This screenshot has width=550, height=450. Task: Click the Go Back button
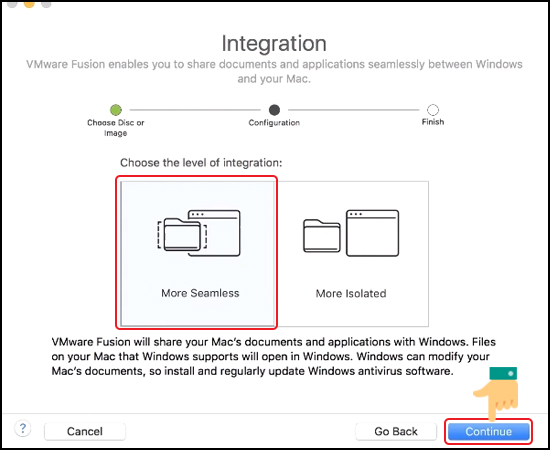396,431
